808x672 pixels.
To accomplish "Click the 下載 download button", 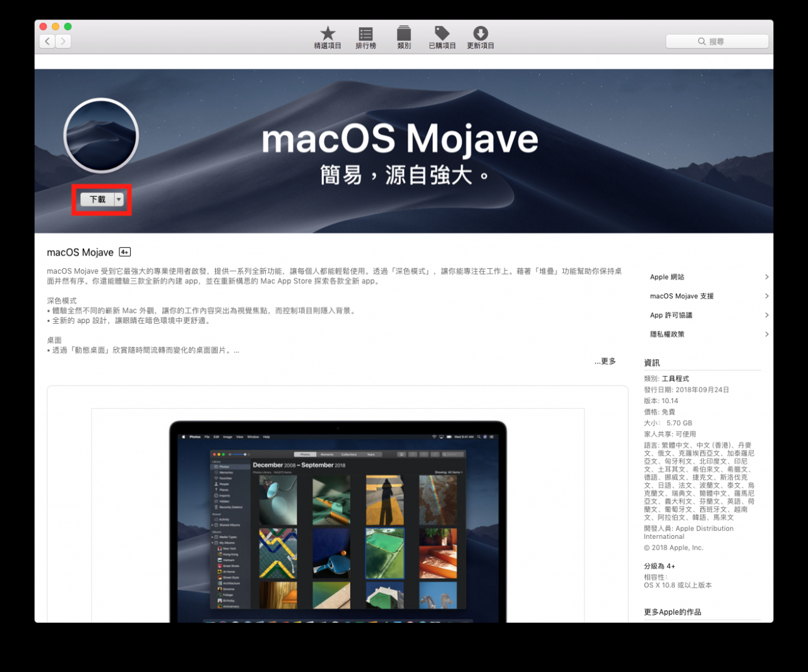I will click(98, 199).
